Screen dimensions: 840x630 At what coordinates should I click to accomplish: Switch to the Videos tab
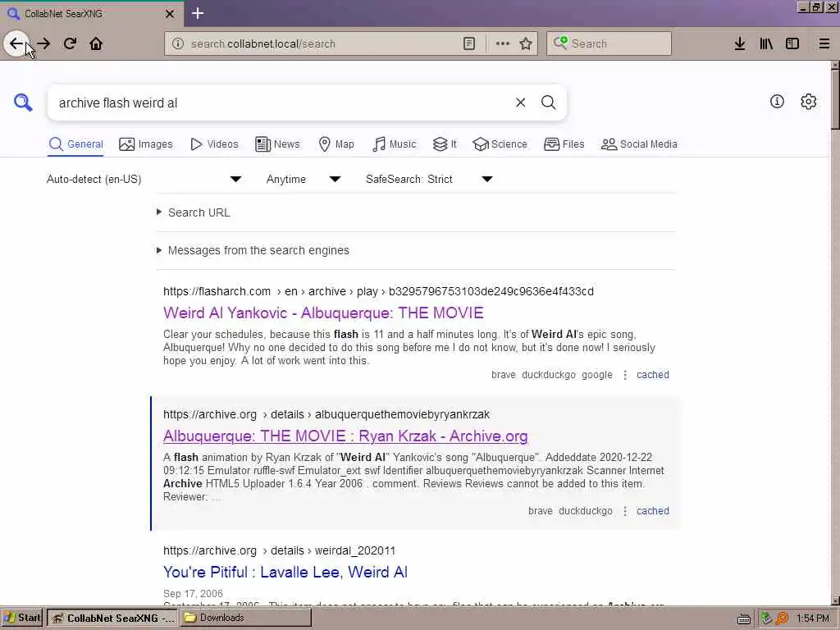click(x=214, y=144)
